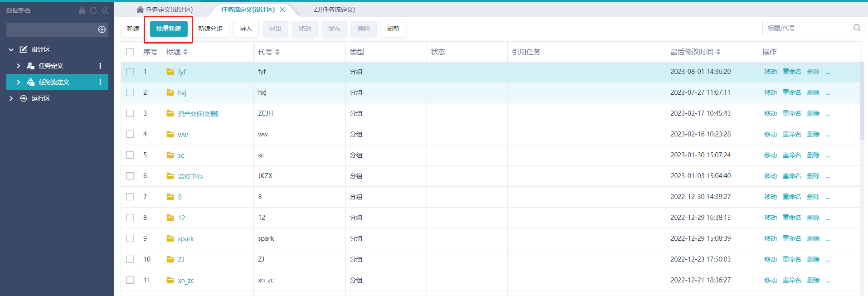Image resolution: width=868 pixels, height=296 pixels.
Task: Click the home icon in sidebar header
Action: (x=82, y=10)
